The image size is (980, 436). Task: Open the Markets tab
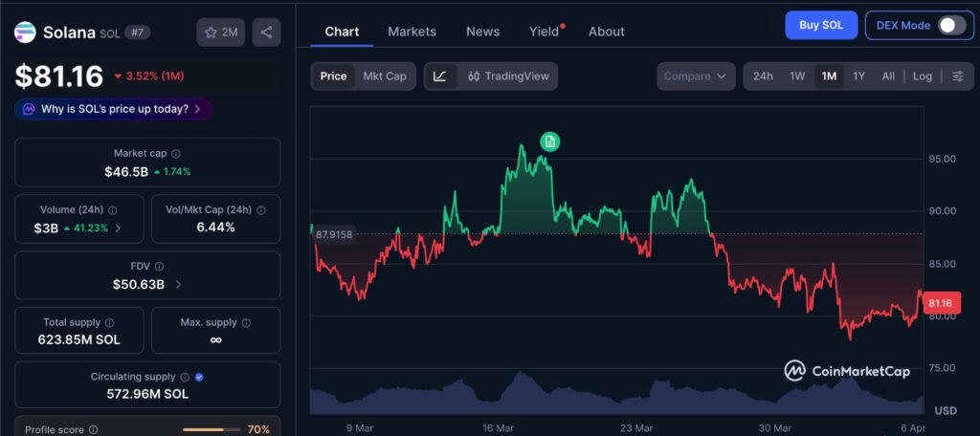[412, 32]
